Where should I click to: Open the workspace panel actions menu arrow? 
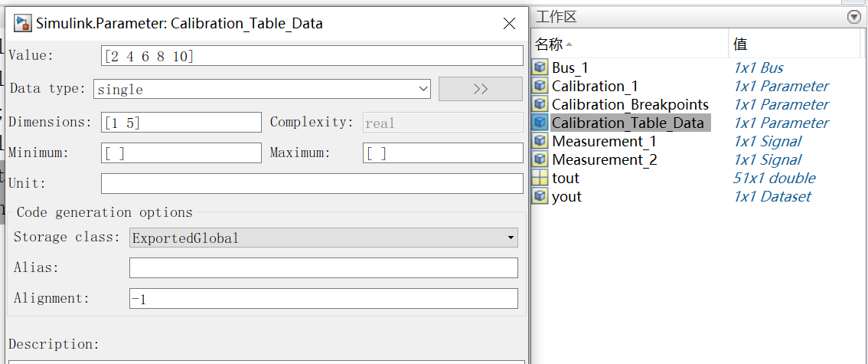click(854, 17)
